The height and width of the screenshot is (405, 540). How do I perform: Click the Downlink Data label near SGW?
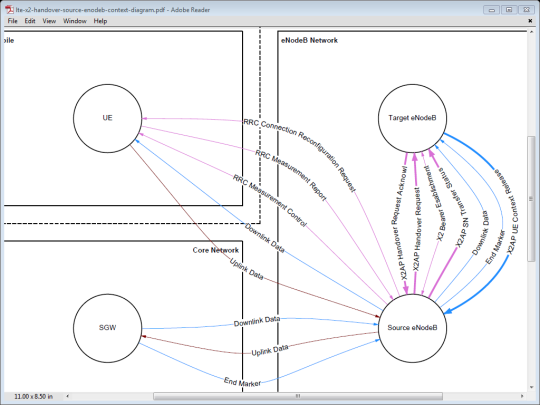257,321
